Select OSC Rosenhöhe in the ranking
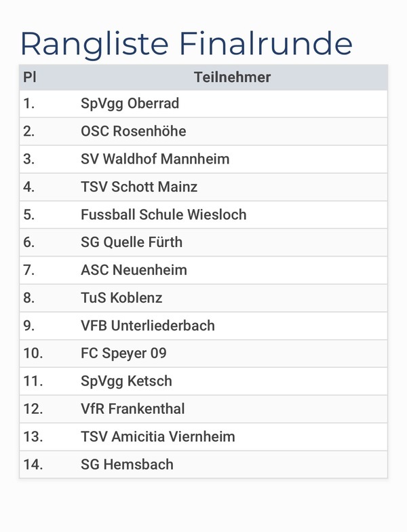This screenshot has width=407, height=532. pyautogui.click(x=133, y=132)
